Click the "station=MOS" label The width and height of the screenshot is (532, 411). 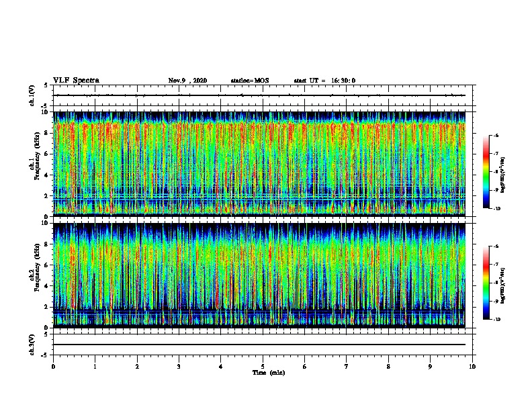250,81
